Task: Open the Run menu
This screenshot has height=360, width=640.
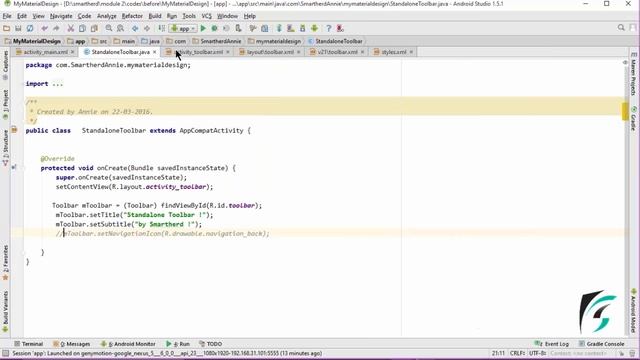Action: coord(172,16)
